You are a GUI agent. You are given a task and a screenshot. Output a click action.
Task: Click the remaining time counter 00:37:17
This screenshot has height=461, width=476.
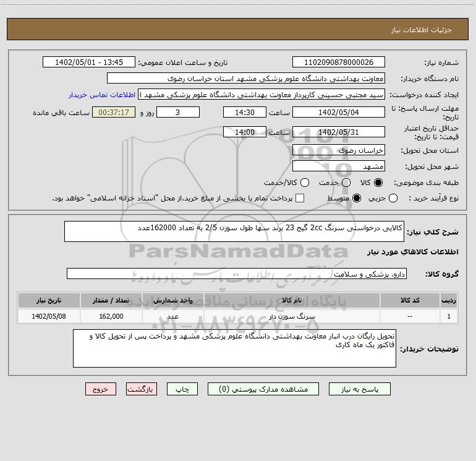pos(114,112)
